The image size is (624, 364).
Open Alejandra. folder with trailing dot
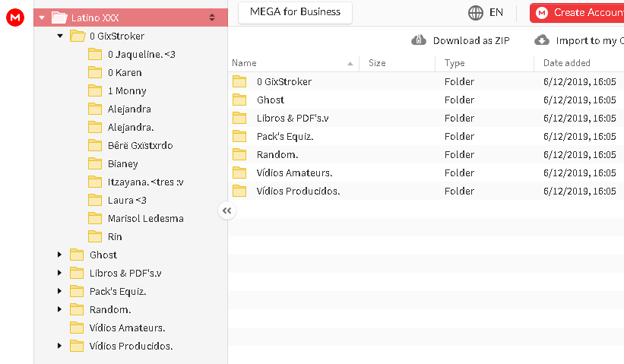click(131, 128)
